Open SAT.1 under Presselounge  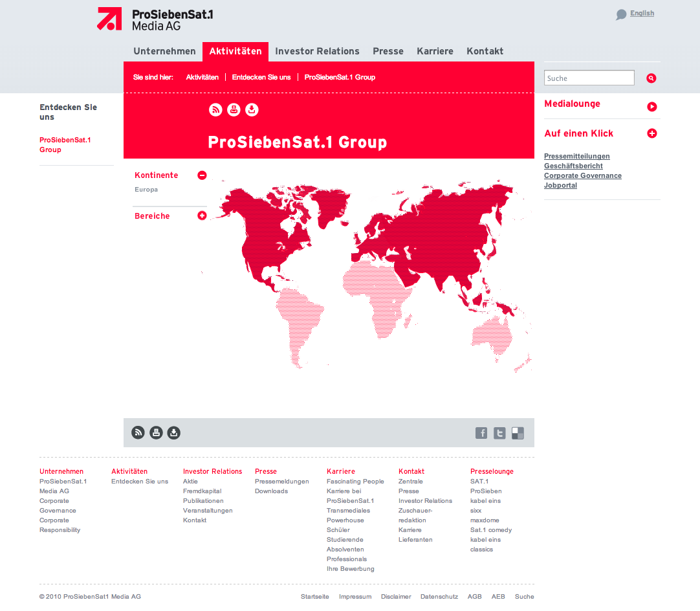(x=479, y=482)
